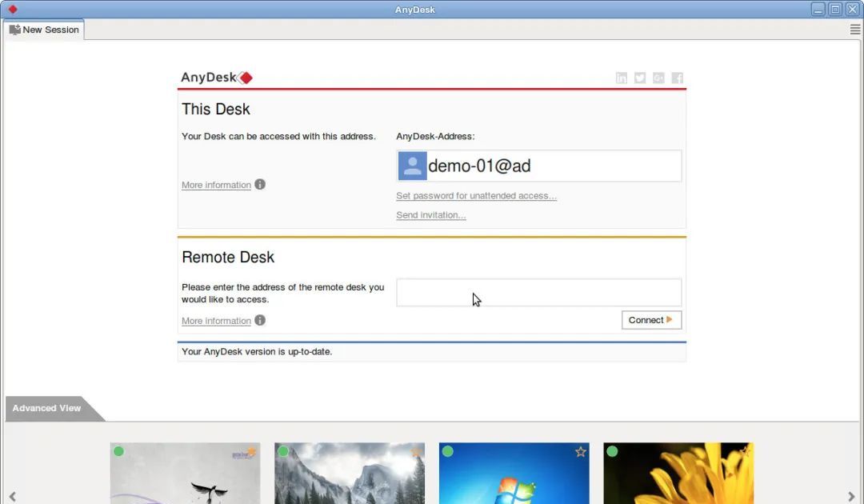
Task: Open More information link under Remote Desk
Action: point(216,321)
